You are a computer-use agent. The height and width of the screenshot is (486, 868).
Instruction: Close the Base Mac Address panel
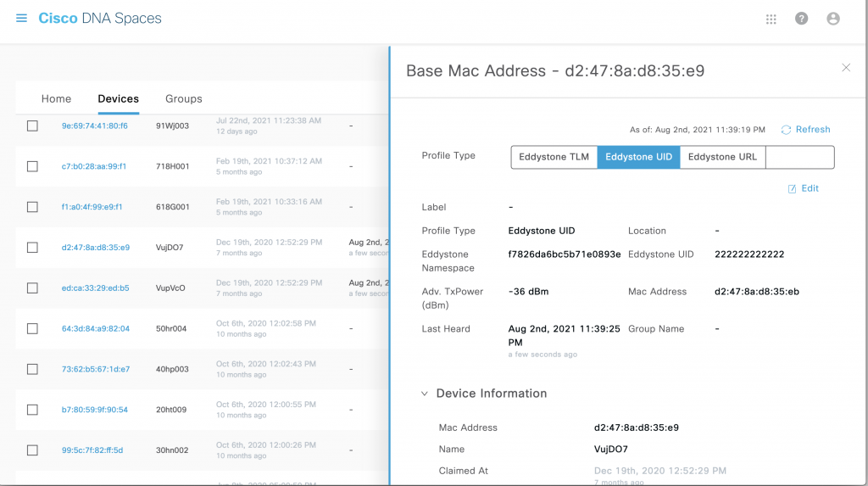coord(846,68)
